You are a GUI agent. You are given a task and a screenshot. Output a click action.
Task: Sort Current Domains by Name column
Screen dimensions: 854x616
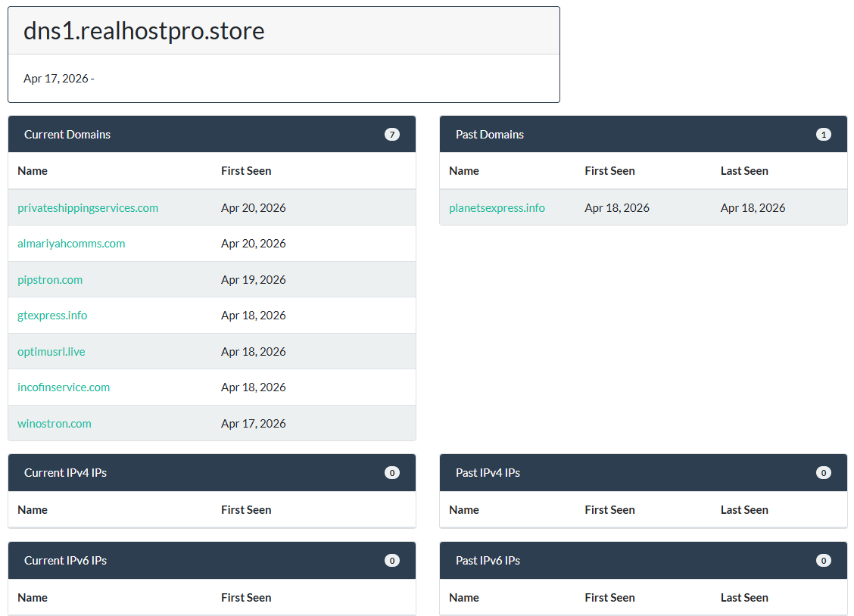click(33, 170)
